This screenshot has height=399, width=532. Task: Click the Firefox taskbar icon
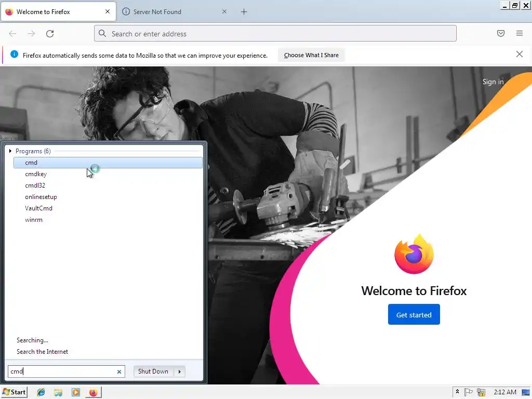94,393
